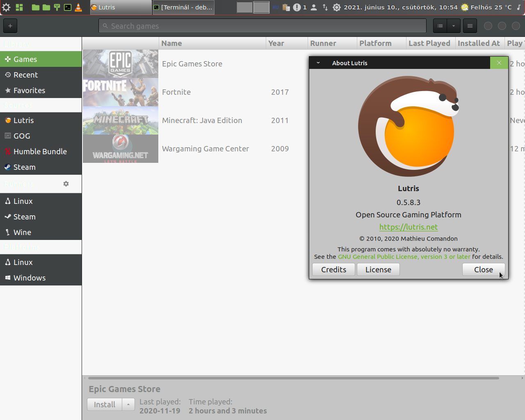525x420 pixels.
Task: Sort by the Installed At column header
Action: (x=480, y=43)
